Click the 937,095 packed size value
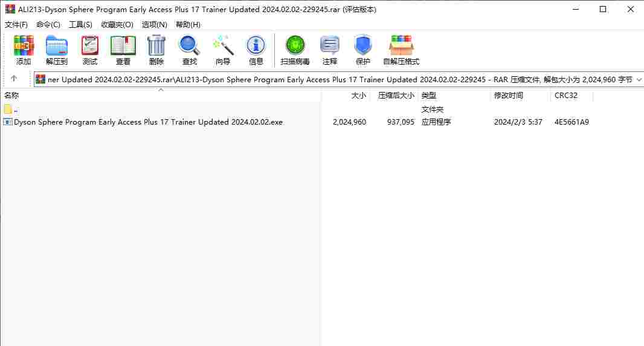 point(401,122)
